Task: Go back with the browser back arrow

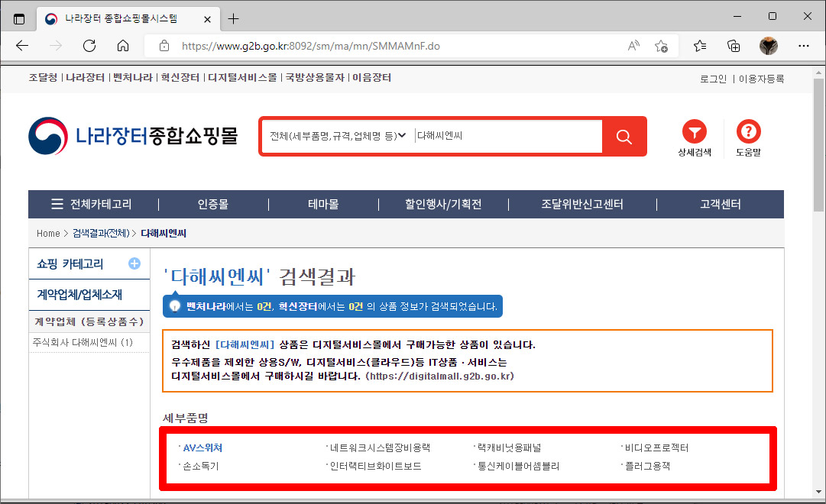Action: pos(22,46)
